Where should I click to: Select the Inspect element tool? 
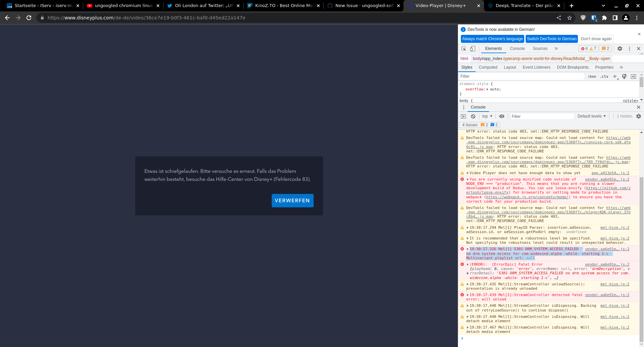(464, 49)
